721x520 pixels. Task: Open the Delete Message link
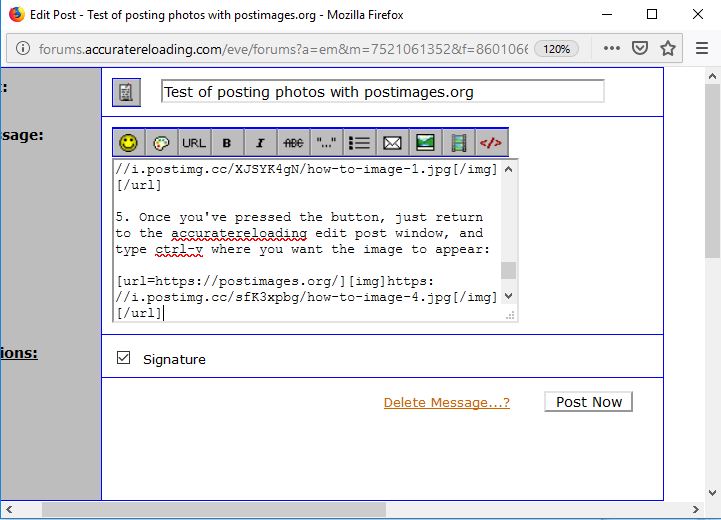[446, 402]
